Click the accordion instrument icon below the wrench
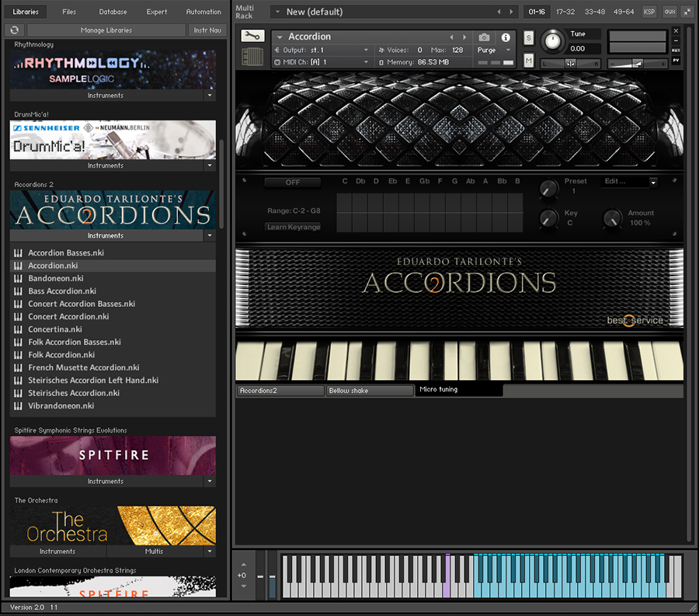 point(252,57)
